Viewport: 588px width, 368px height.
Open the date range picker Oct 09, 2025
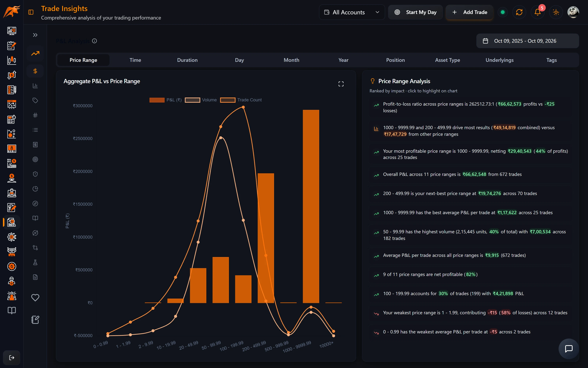click(528, 41)
